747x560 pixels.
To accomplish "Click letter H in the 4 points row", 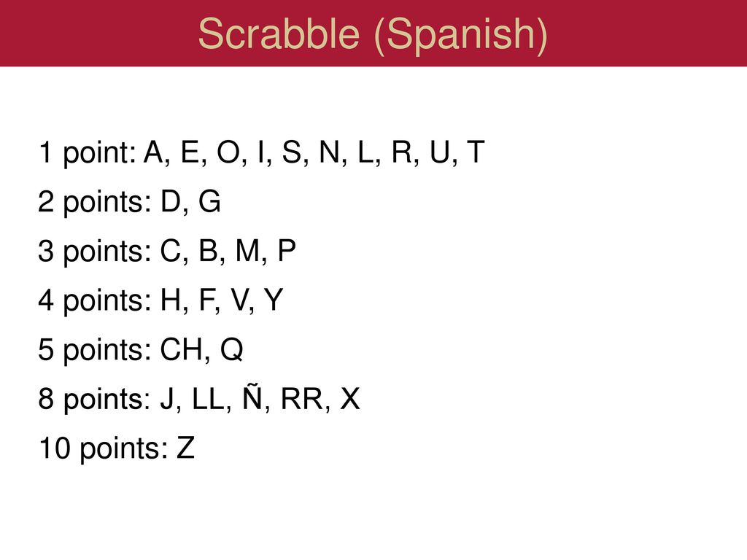I will (x=171, y=300).
